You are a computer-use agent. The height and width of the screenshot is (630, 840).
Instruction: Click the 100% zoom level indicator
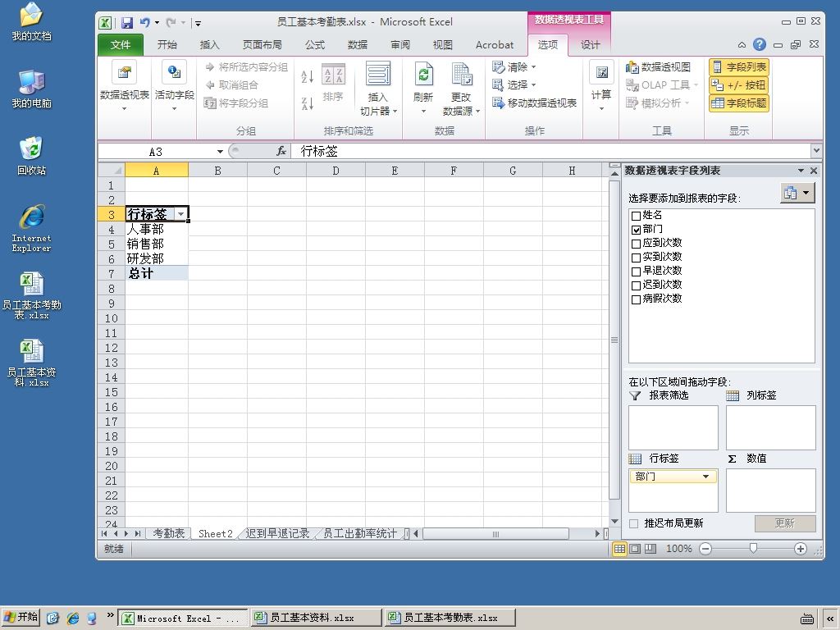click(x=678, y=549)
